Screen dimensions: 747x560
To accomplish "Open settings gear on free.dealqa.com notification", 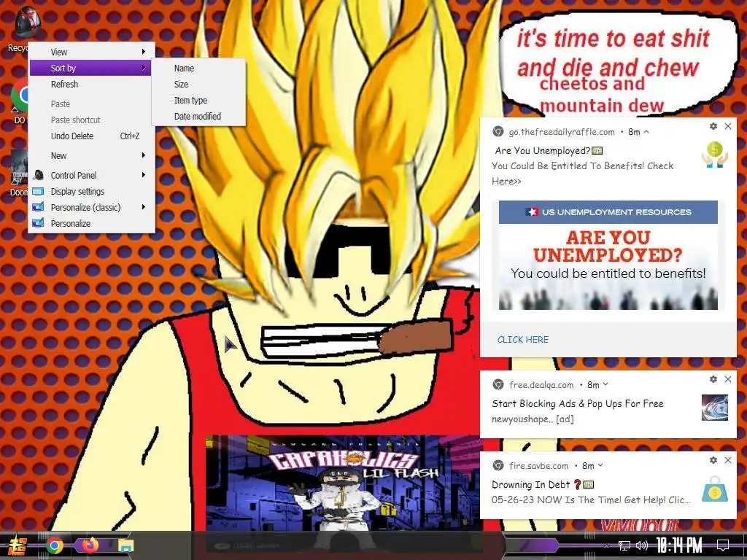I will [713, 379].
